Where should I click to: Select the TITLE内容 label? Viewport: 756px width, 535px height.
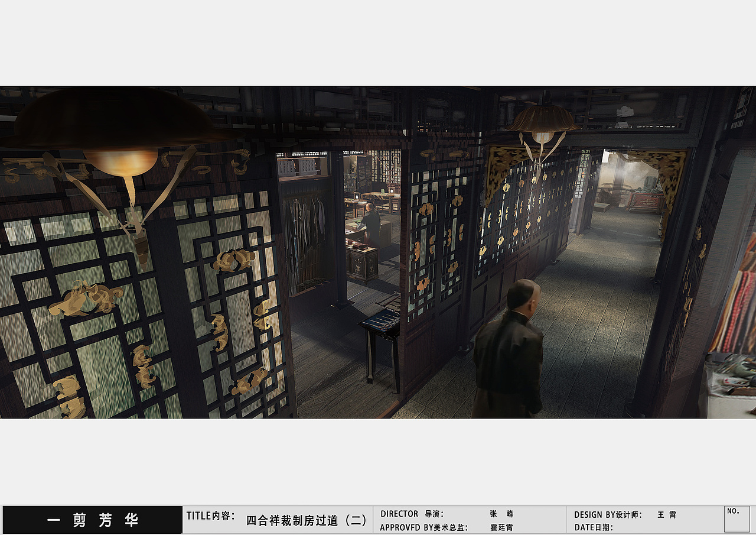(211, 516)
